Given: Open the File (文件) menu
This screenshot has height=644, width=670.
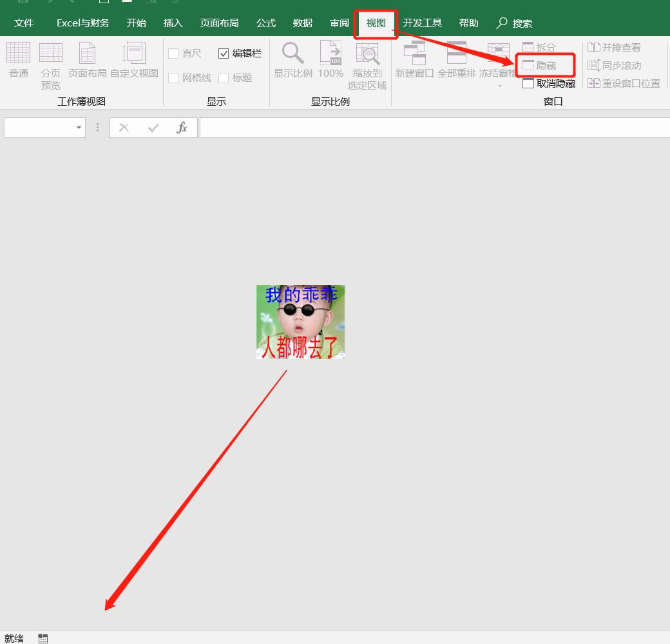Looking at the screenshot, I should point(24,23).
